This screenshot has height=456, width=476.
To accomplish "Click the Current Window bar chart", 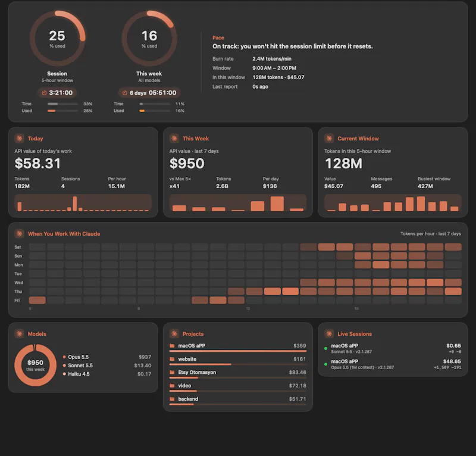I will click(x=393, y=203).
